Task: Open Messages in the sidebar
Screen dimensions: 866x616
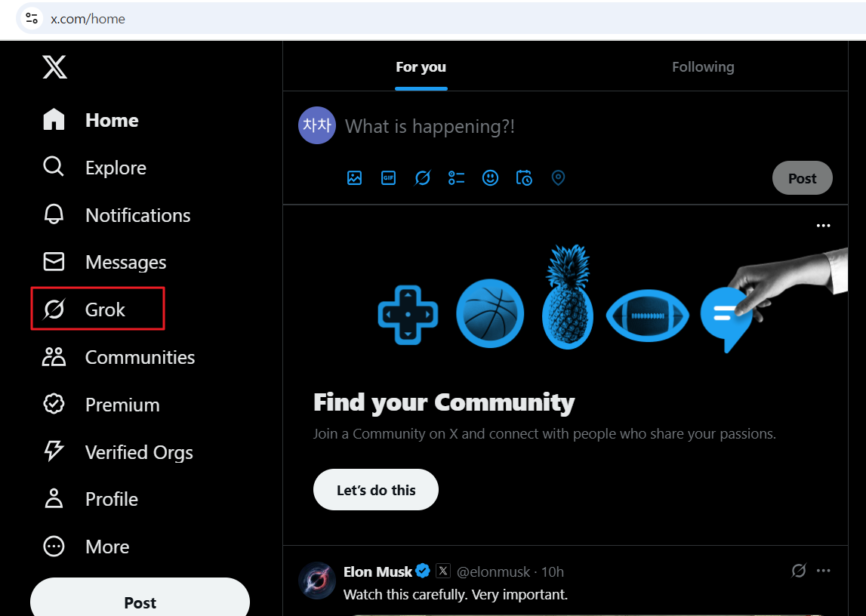Action: 105,262
